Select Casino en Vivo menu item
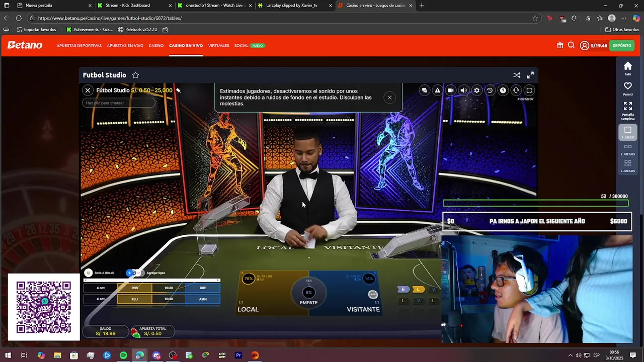Screen dimensions: 644x362 point(186,46)
